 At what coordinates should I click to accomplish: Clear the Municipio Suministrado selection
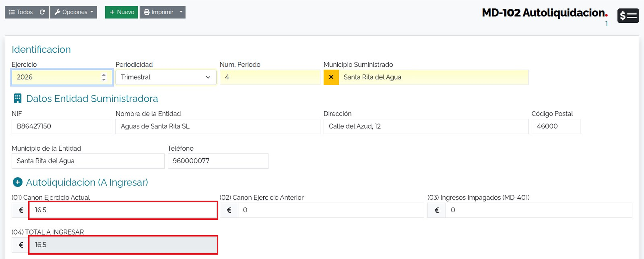point(331,77)
